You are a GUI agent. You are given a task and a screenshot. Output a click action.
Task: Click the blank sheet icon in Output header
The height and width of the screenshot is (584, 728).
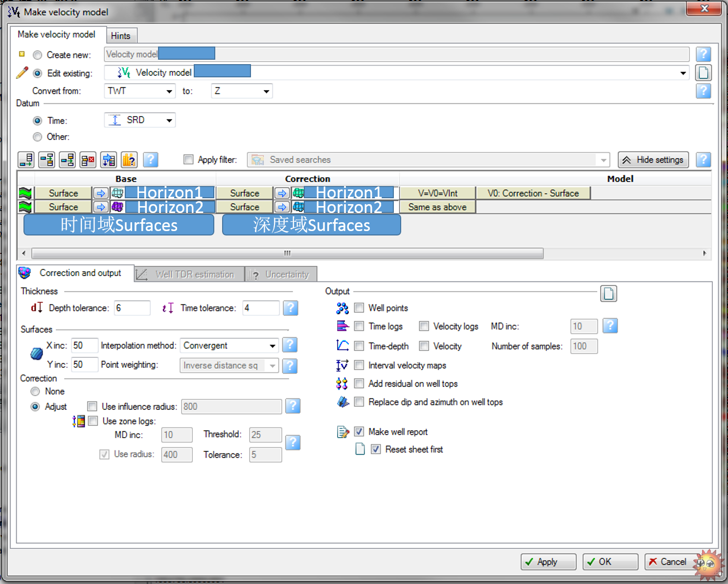609,293
